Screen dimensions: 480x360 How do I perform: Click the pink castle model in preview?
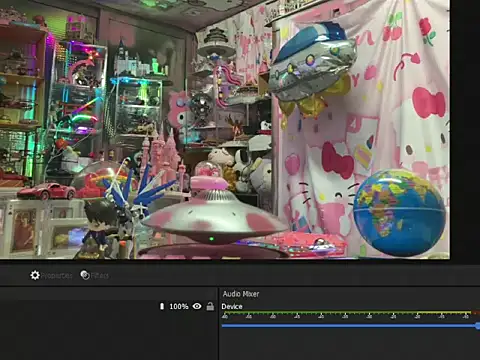click(x=163, y=157)
